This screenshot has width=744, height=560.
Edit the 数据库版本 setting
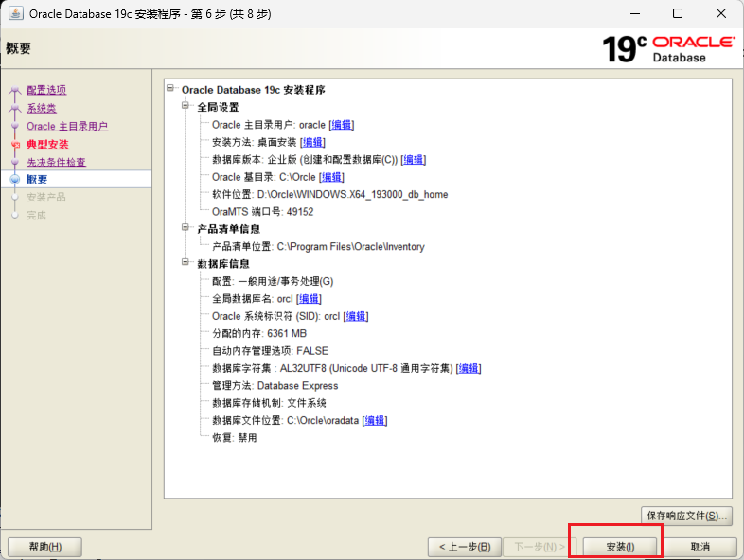(x=414, y=160)
